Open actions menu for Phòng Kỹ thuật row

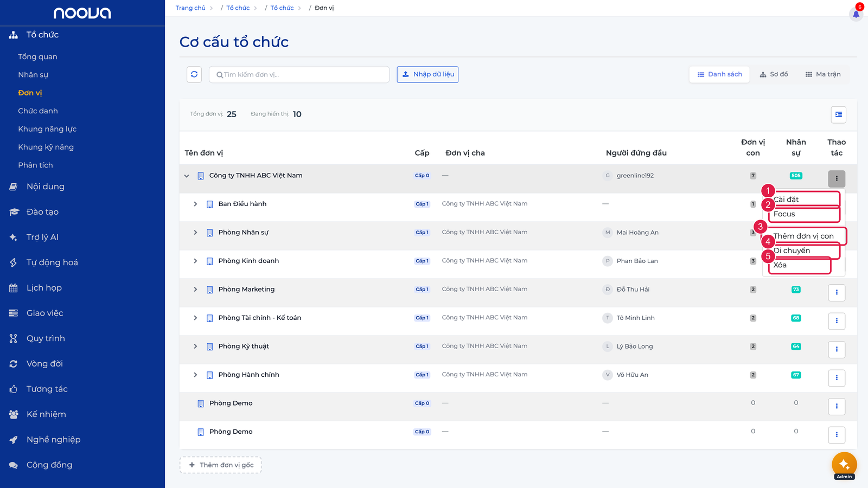tap(837, 349)
